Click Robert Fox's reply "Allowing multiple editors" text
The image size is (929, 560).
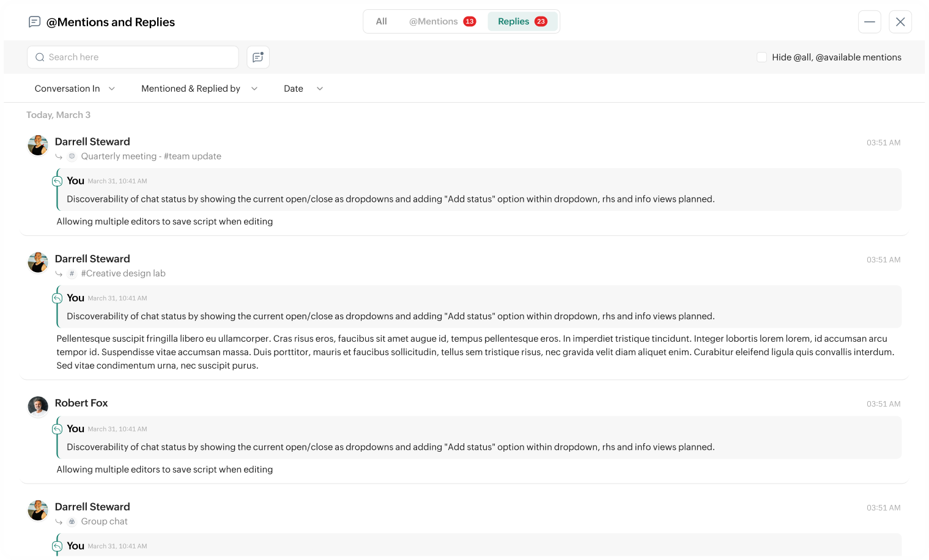tap(165, 470)
